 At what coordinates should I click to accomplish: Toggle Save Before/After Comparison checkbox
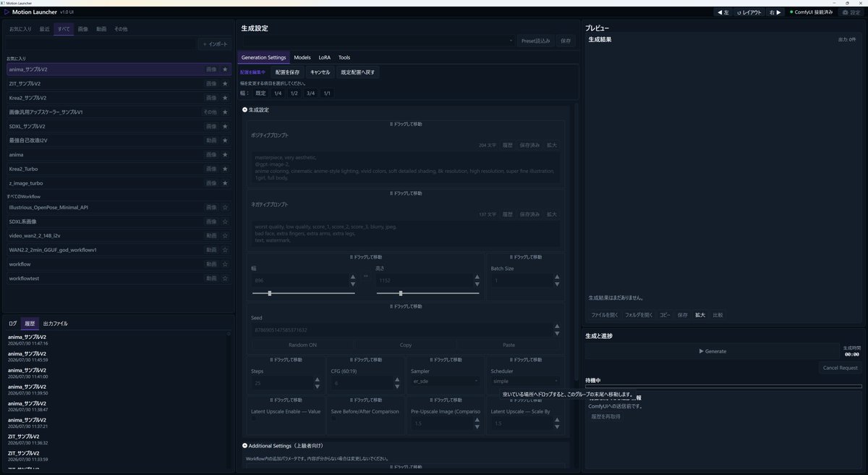pos(334,419)
